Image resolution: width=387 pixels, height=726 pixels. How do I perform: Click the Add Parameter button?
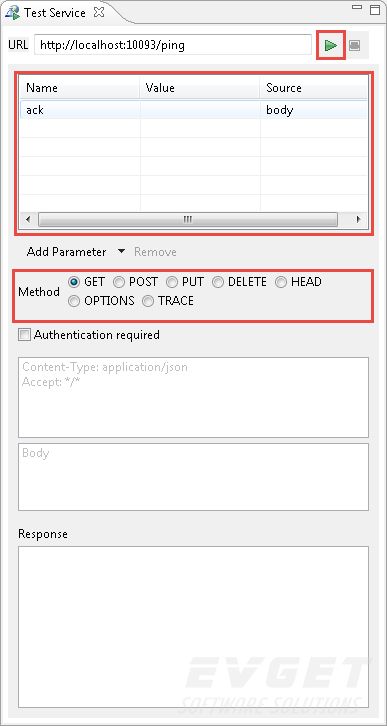click(66, 252)
